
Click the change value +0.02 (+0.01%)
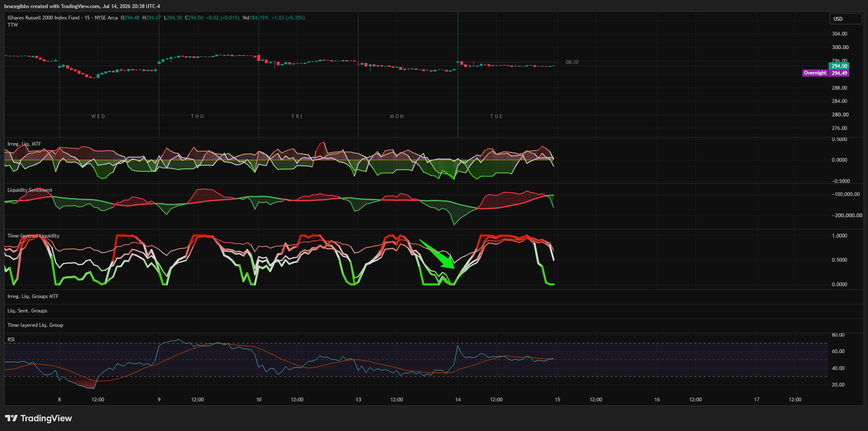(223, 18)
